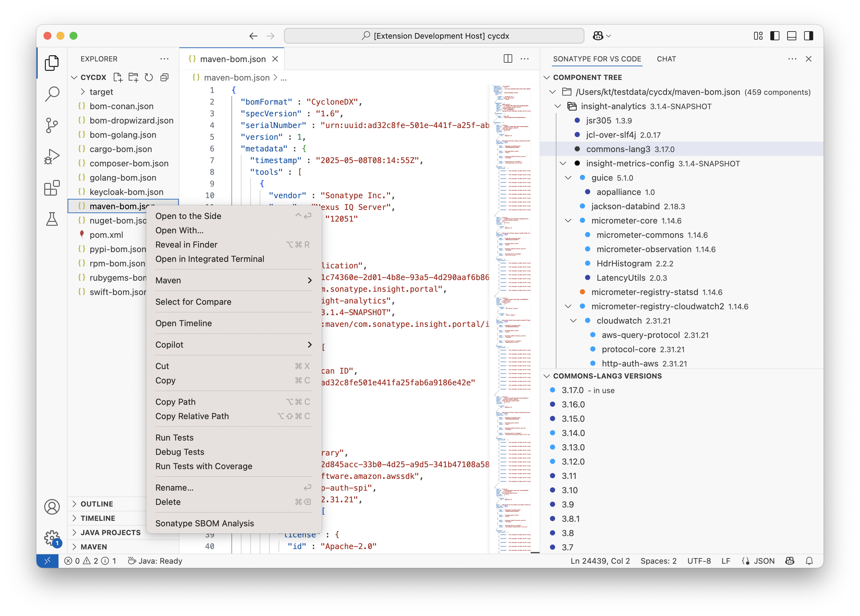Image resolution: width=860 pixels, height=616 pixels.
Task: Click New File icon in CYCDX header
Action: pyautogui.click(x=118, y=77)
